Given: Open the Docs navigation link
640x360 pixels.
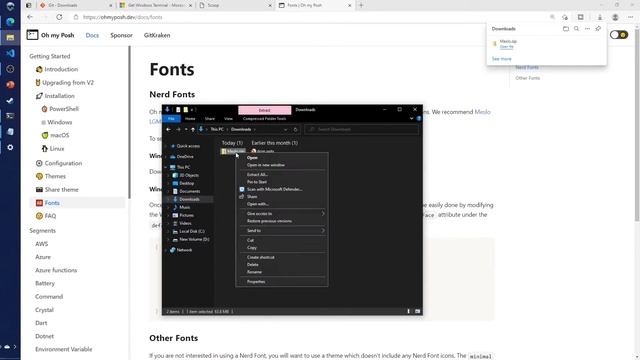Looking at the screenshot, I should (92, 35).
